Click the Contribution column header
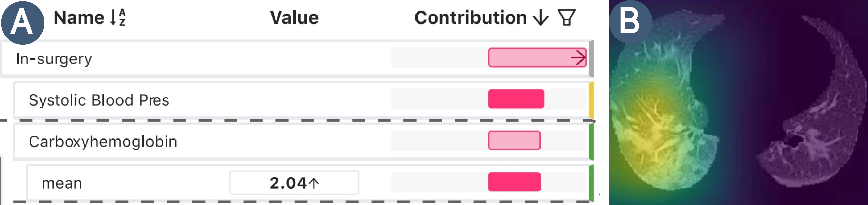This screenshot has height=205, width=868. [x=470, y=17]
